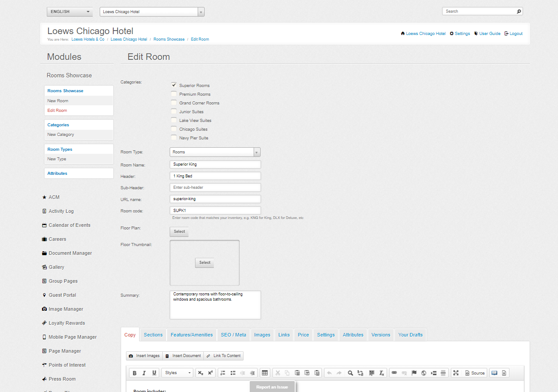Insert a table in the editor
Viewport: 558px width, 392px height.
pyautogui.click(x=265, y=373)
